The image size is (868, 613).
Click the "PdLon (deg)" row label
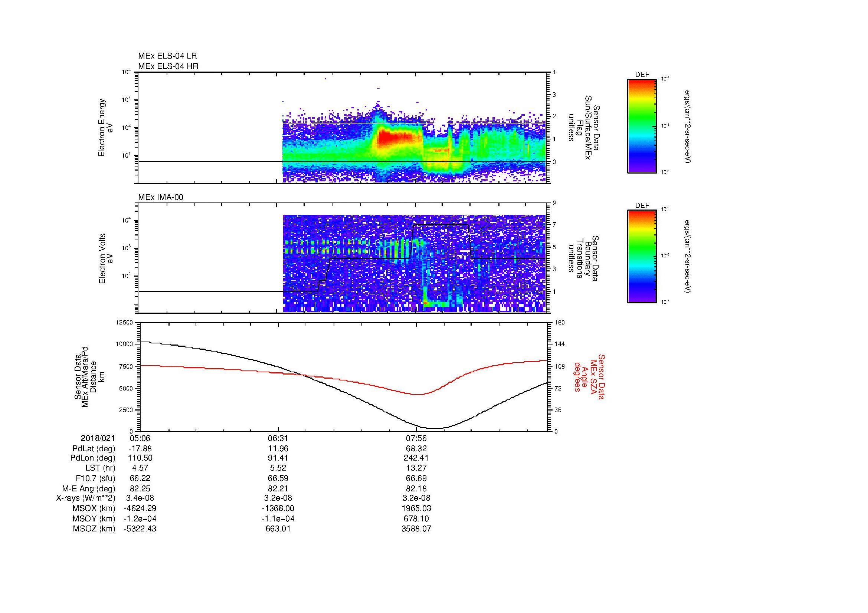[x=94, y=458]
